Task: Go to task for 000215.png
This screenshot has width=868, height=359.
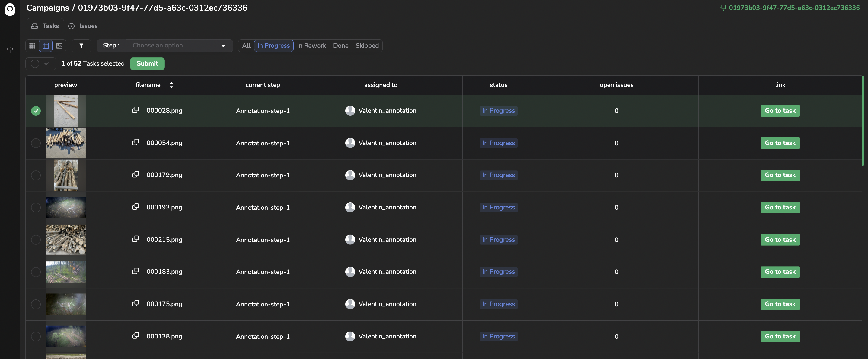Action: 780,240
